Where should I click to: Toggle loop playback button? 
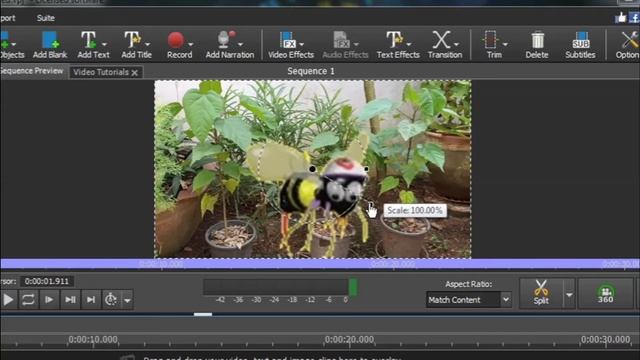[28, 300]
